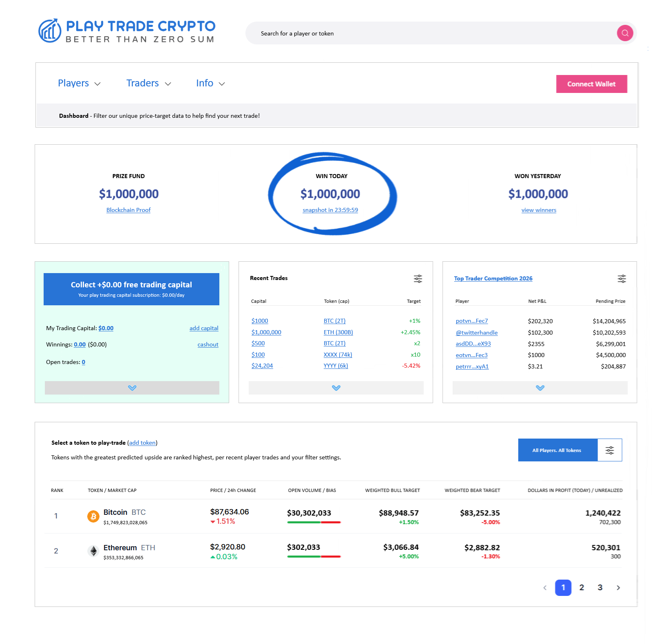
Task: Click Bitcoin open volume bias bar
Action: [x=314, y=523]
